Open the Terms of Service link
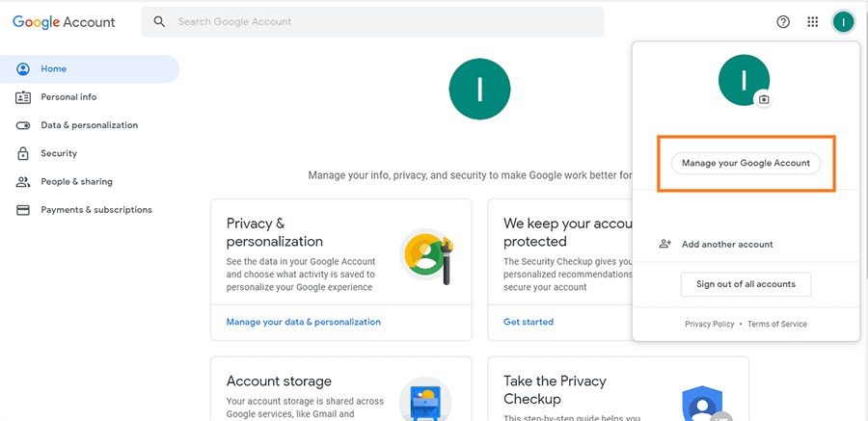This screenshot has height=421, width=868. point(777,325)
